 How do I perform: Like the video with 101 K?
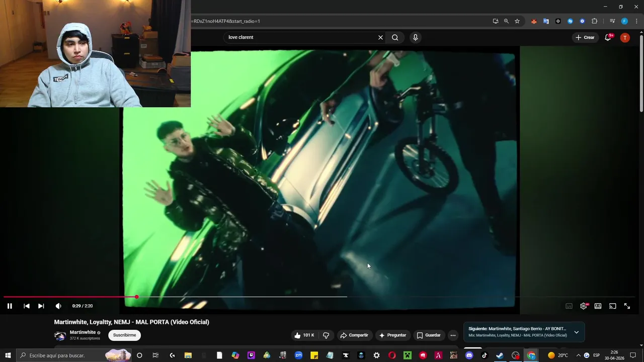(304, 335)
